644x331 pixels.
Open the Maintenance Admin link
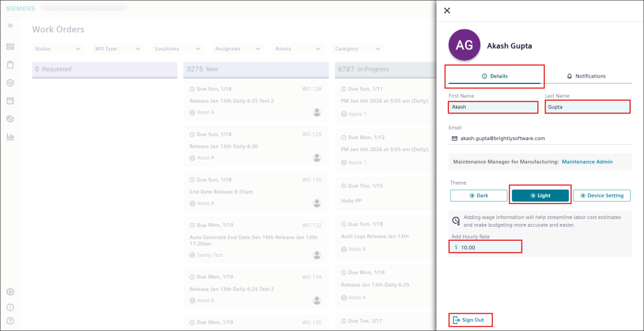coord(587,162)
